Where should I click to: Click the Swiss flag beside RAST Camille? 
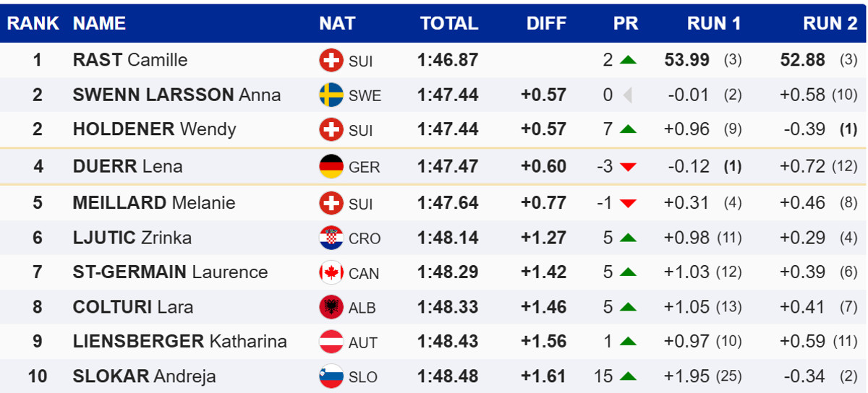[331, 60]
